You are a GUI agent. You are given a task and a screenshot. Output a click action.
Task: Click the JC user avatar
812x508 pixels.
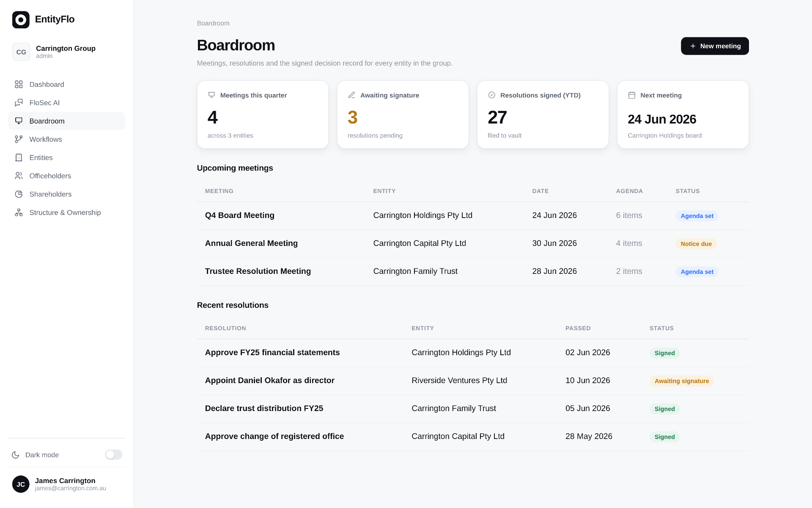21,484
